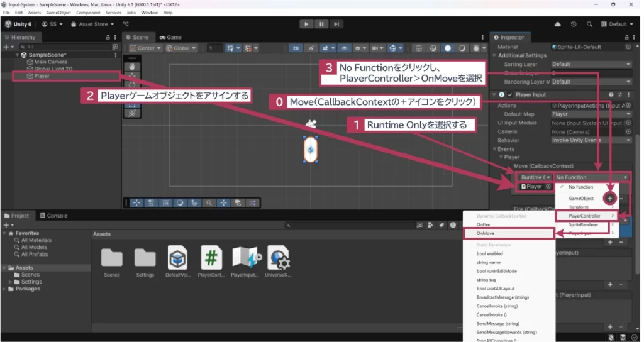The width and height of the screenshot is (644, 342).
Task: Open Unity cloud services icon
Action: 557,24
